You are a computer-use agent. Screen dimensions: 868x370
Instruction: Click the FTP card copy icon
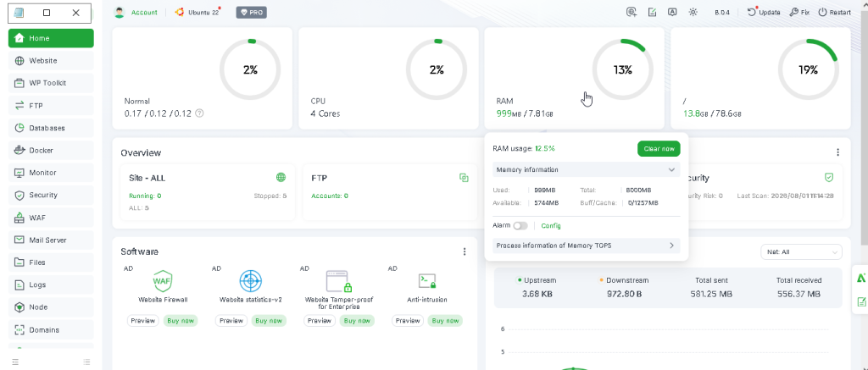tap(464, 178)
